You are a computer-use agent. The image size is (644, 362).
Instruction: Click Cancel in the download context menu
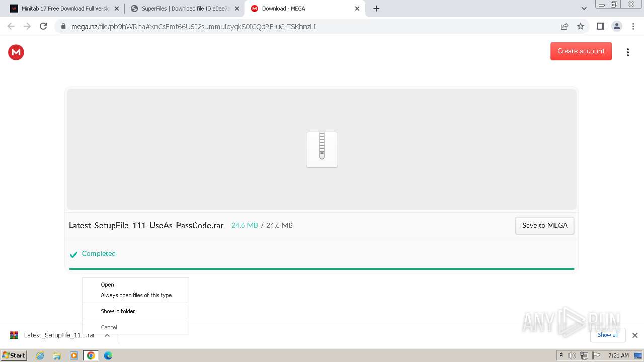[x=136, y=327]
